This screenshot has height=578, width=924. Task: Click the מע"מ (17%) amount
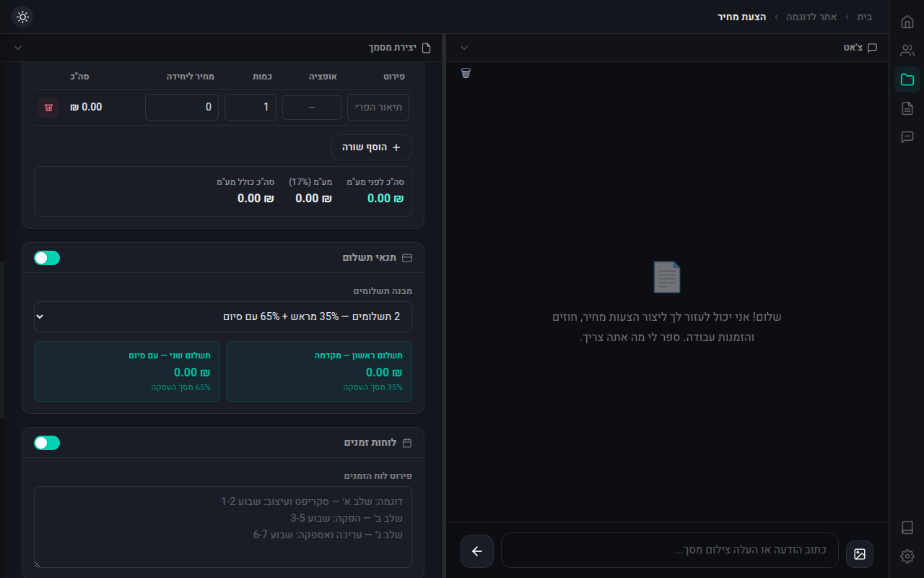coord(313,198)
